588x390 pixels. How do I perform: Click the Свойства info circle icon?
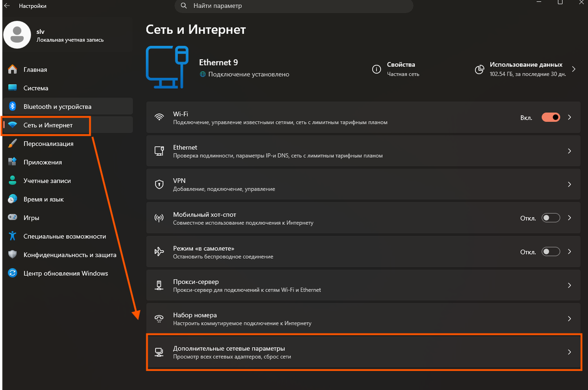pyautogui.click(x=376, y=69)
